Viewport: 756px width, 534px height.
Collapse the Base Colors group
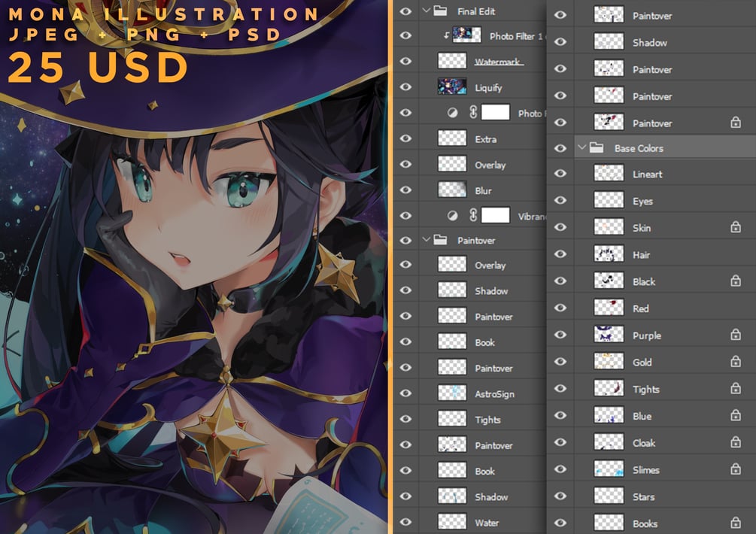(581, 147)
